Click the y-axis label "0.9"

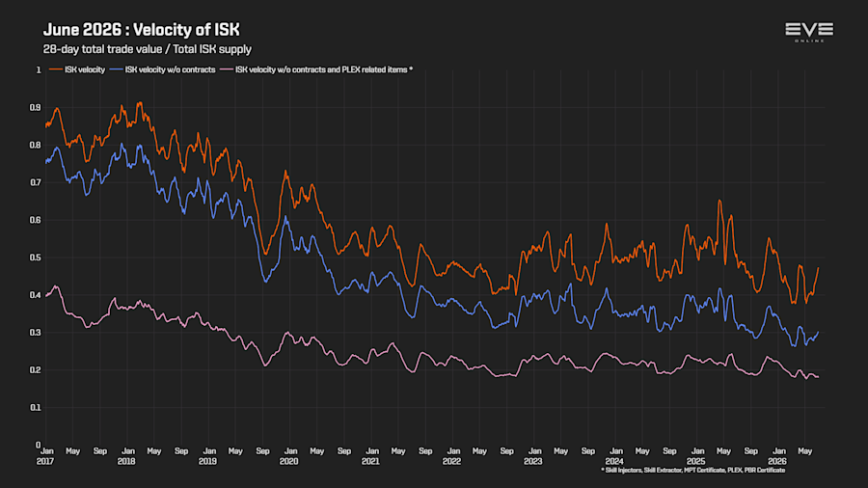tap(36, 108)
